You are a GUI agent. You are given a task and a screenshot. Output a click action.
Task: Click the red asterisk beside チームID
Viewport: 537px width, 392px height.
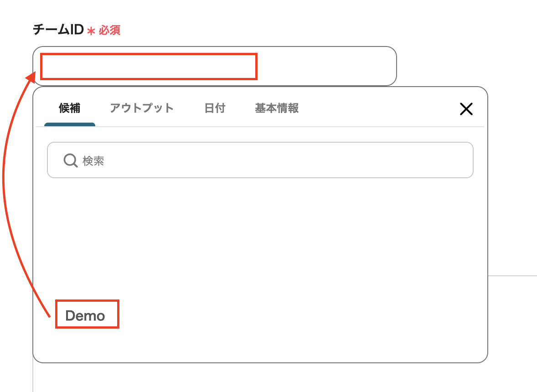[x=91, y=31]
